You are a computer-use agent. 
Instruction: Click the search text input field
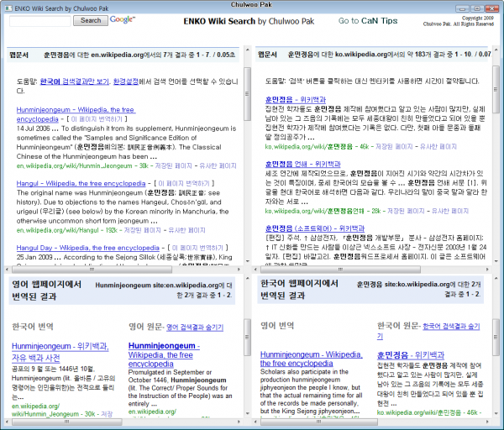click(40, 21)
